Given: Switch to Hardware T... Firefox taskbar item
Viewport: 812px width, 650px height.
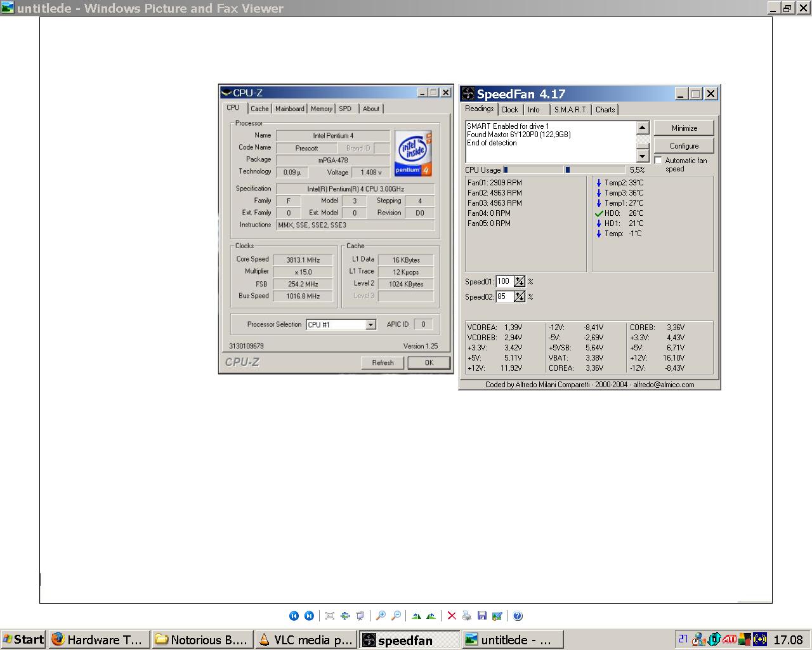Looking at the screenshot, I should coord(99,639).
